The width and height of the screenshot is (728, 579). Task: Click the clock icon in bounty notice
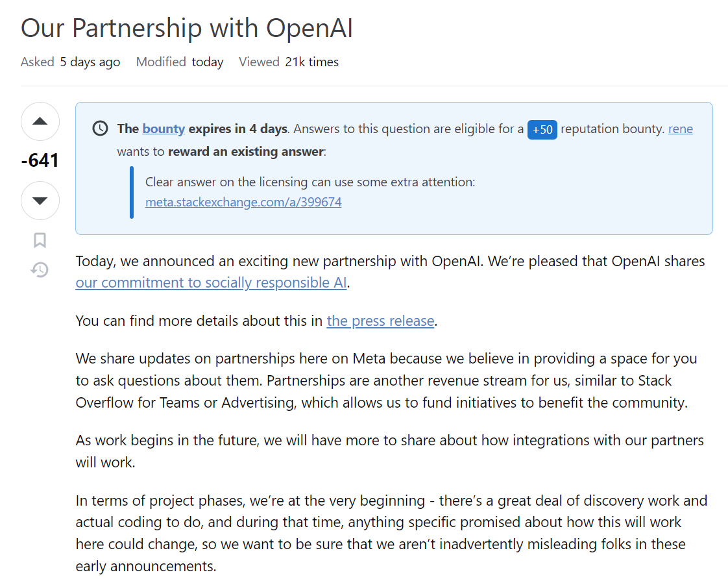[x=101, y=129]
